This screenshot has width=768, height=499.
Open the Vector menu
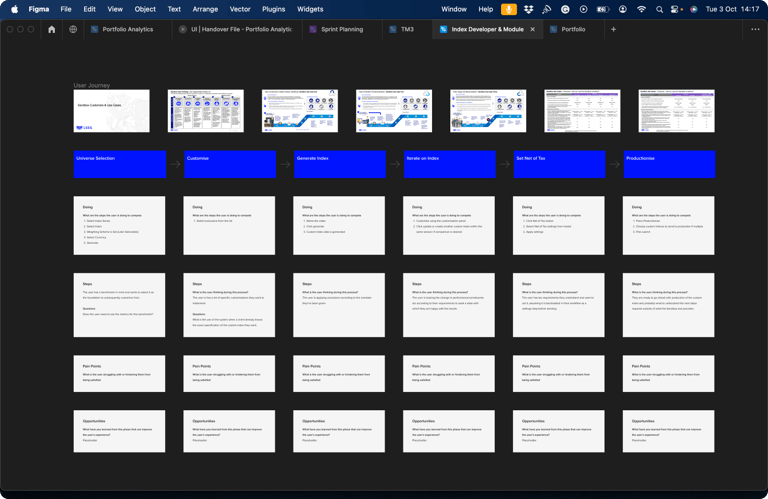[240, 9]
